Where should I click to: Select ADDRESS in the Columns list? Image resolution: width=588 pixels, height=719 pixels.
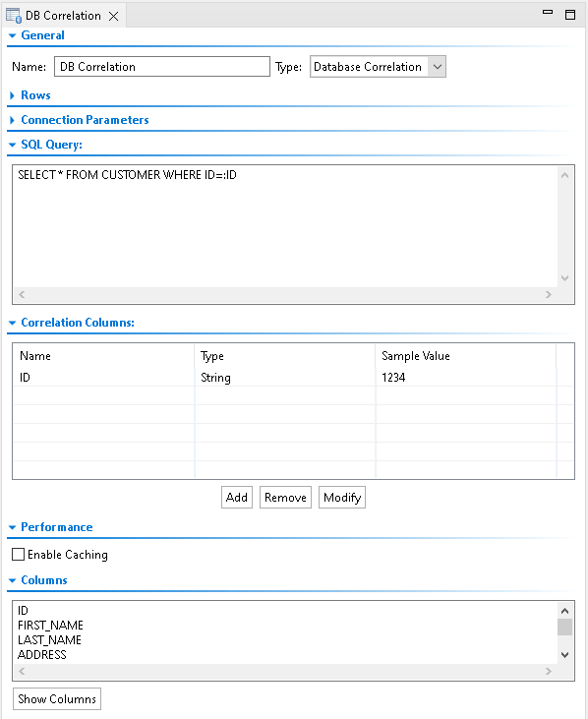pyautogui.click(x=42, y=655)
